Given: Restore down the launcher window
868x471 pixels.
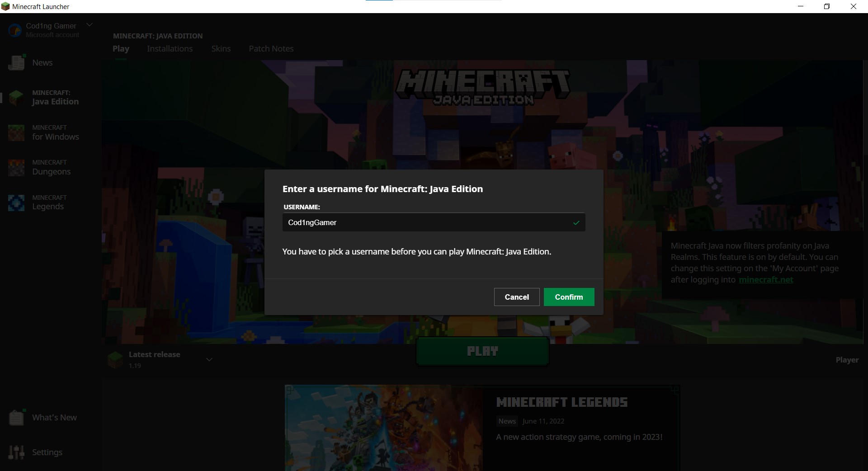Looking at the screenshot, I should point(827,6).
